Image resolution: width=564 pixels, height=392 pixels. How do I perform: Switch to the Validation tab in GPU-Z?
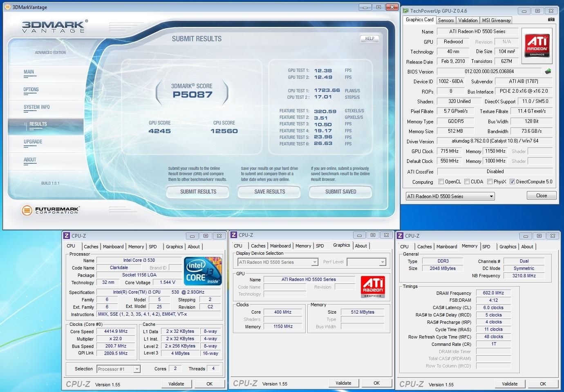point(468,20)
